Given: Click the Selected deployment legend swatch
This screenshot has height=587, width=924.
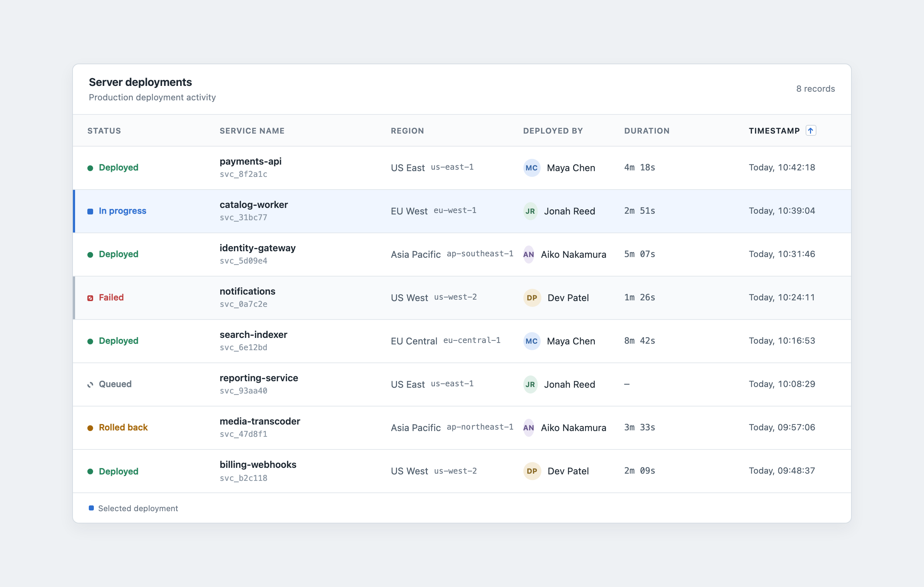Looking at the screenshot, I should tap(91, 508).
